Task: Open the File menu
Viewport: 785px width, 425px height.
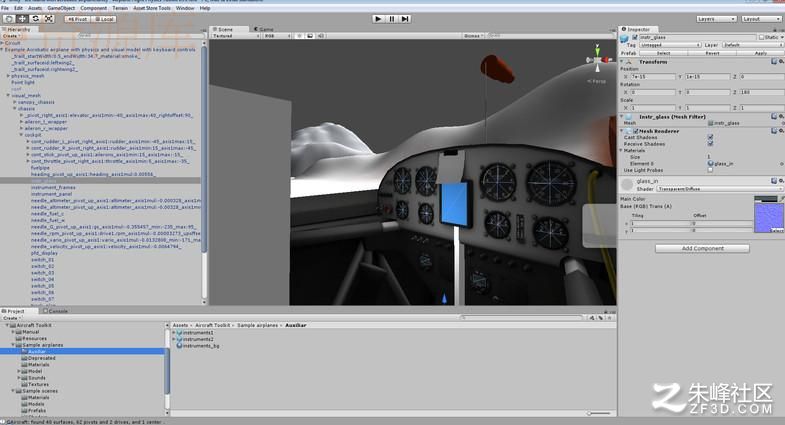Action: coord(5,8)
